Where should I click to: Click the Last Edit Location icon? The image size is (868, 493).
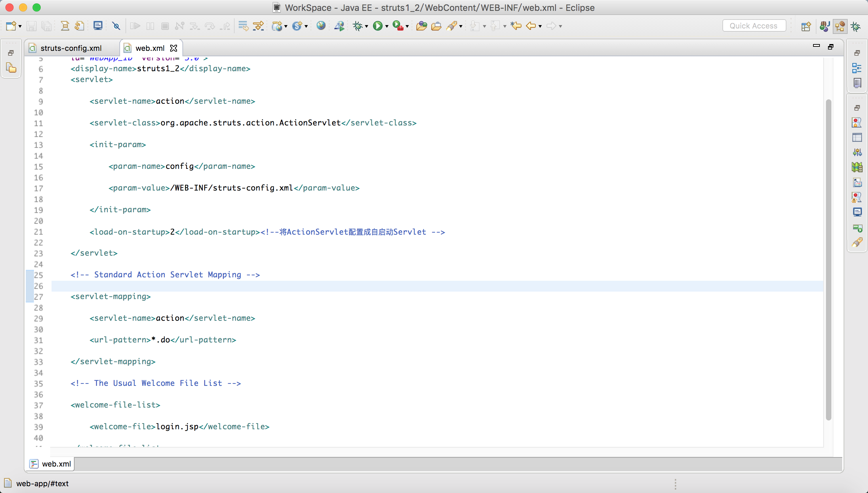tap(516, 26)
